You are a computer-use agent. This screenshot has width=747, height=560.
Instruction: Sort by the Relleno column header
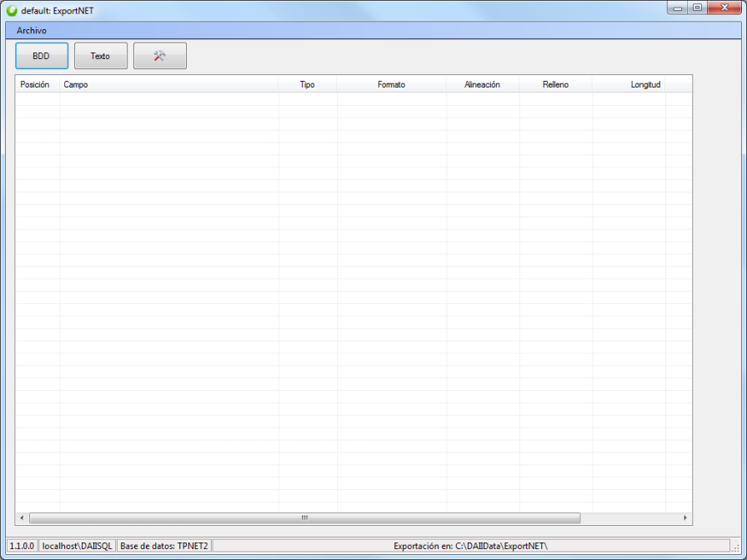click(x=555, y=84)
